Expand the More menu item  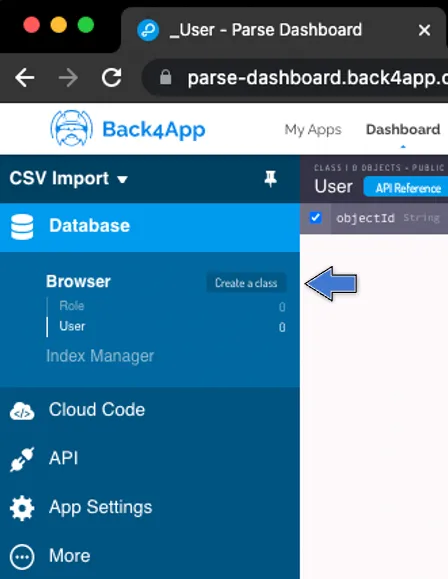(x=150, y=556)
